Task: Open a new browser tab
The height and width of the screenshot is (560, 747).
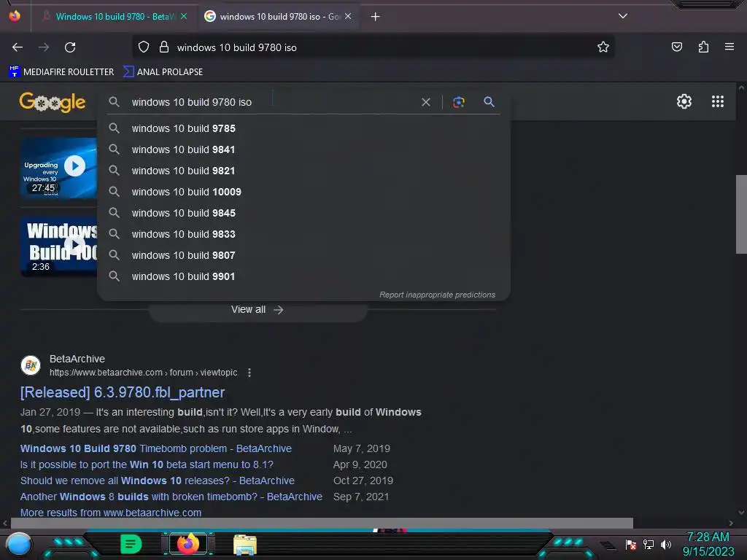Action: click(376, 17)
